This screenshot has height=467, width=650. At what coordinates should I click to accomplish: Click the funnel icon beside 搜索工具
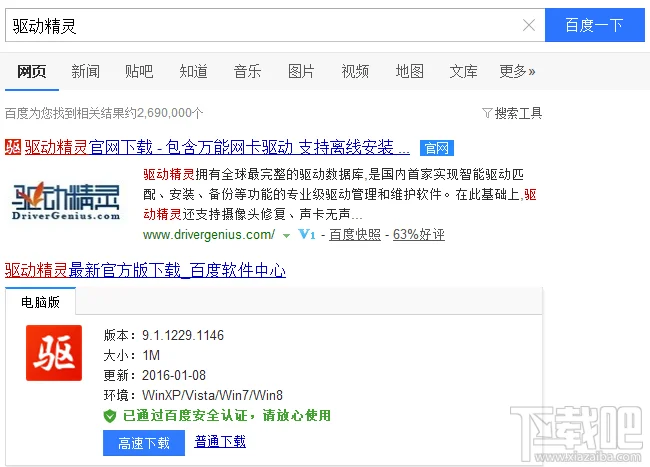pyautogui.click(x=487, y=113)
